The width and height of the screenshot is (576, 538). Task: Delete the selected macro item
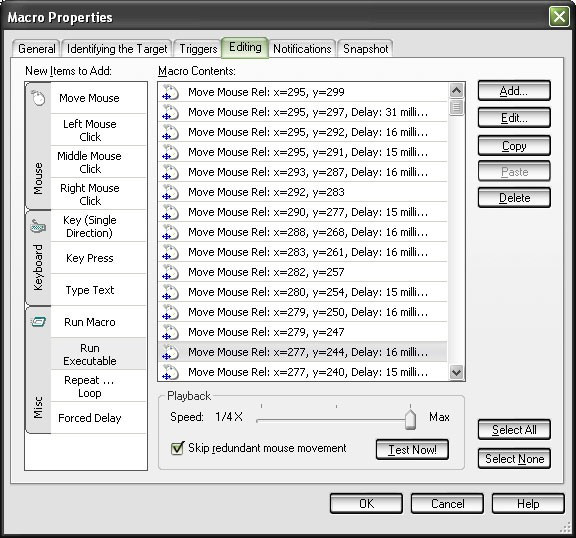(x=514, y=198)
